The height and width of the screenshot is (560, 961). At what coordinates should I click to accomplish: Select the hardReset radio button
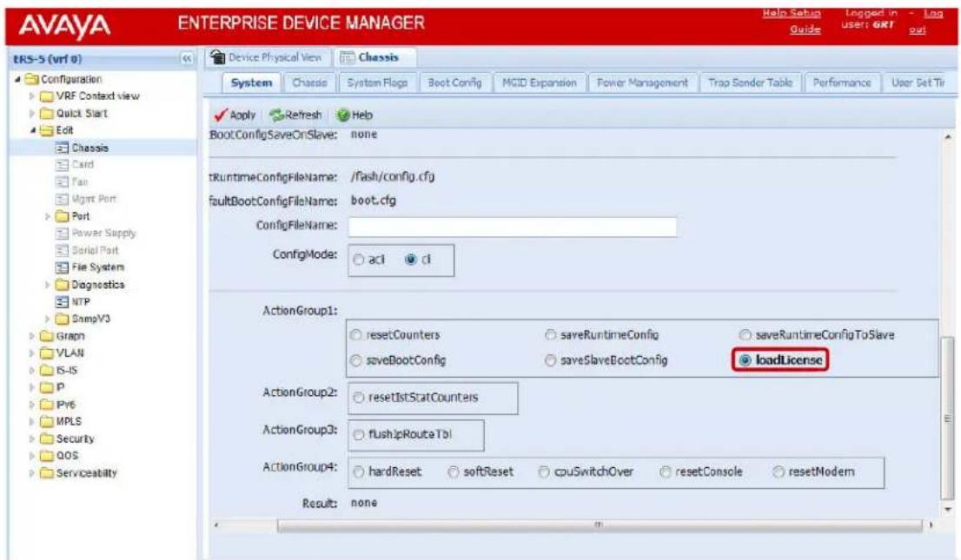(x=359, y=471)
